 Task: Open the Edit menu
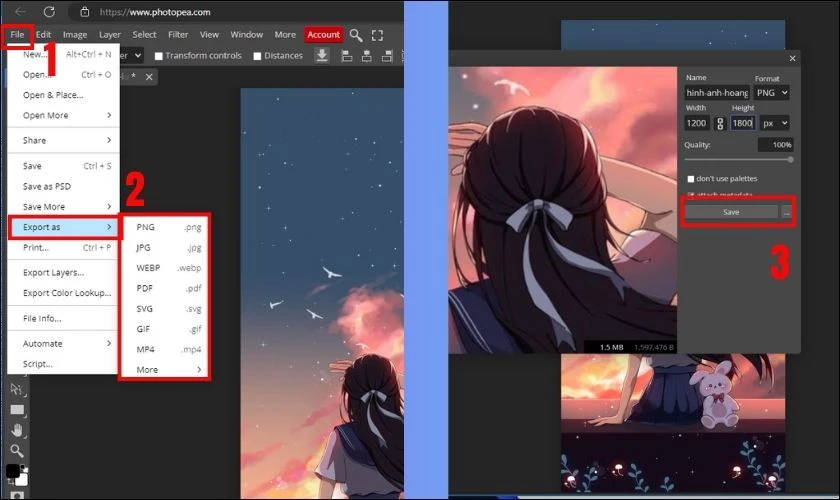click(43, 34)
